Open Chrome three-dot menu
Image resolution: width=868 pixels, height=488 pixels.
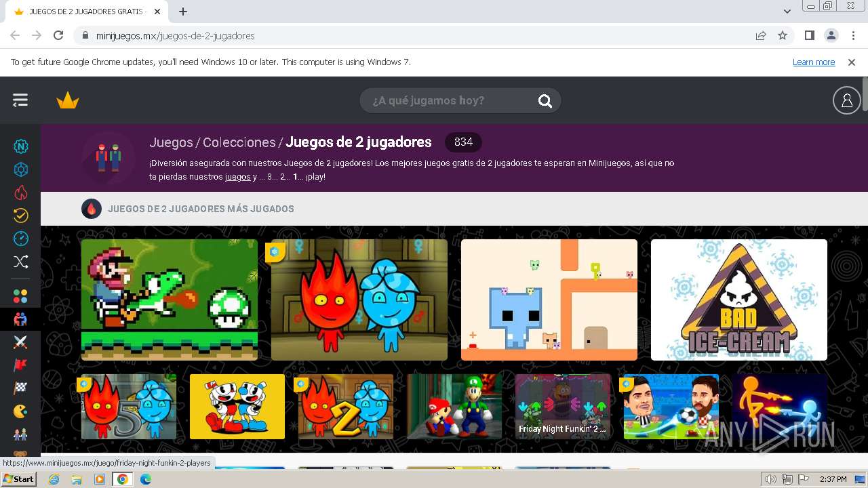click(853, 35)
